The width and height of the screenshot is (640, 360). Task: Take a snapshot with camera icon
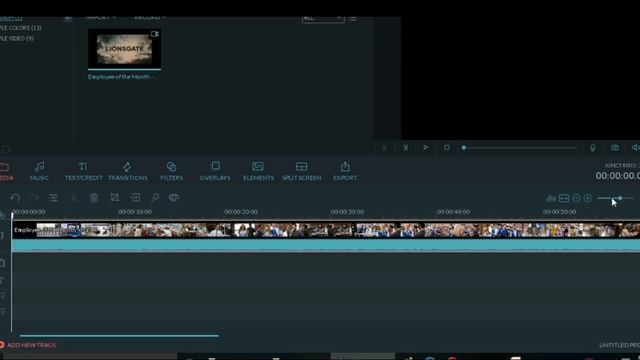[x=615, y=148]
